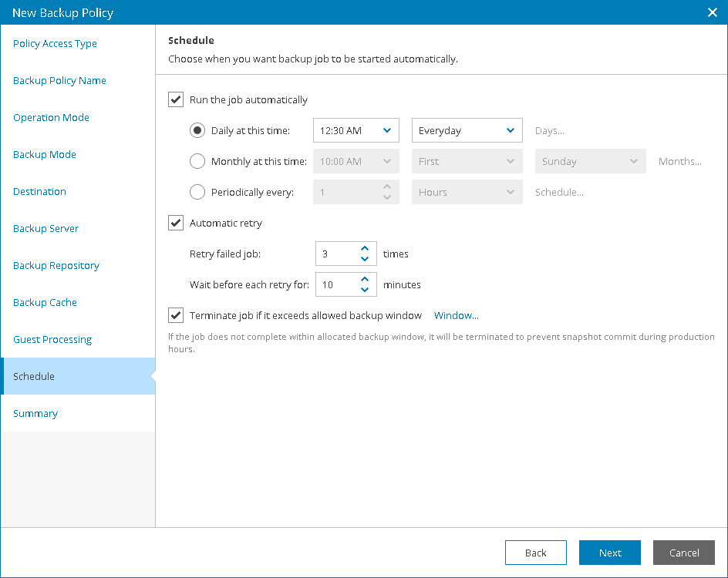Open the Guest Processing step

[x=52, y=339]
